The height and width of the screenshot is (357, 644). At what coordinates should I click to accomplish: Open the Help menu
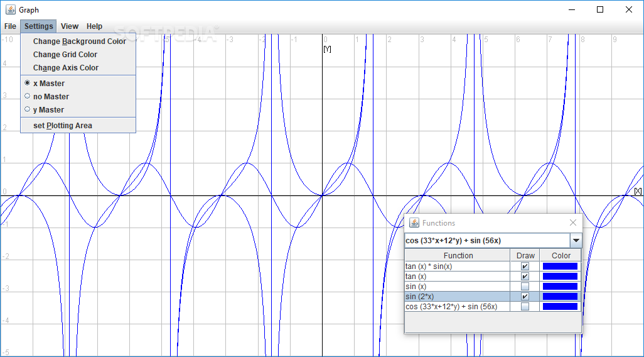pyautogui.click(x=94, y=26)
